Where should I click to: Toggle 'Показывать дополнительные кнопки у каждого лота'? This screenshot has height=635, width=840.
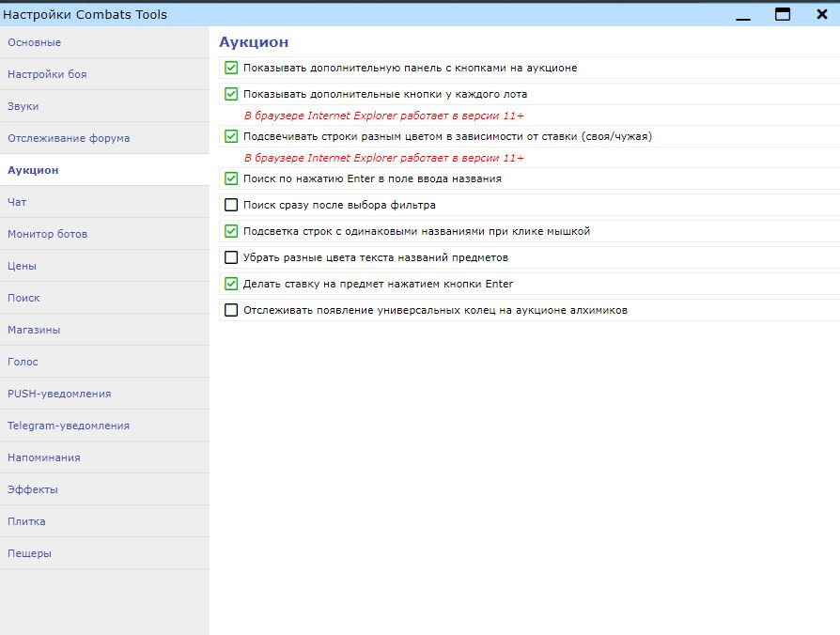coord(231,94)
